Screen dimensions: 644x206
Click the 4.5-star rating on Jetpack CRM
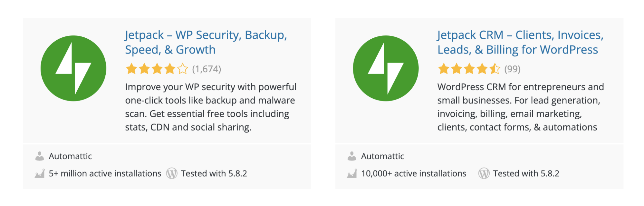(x=469, y=69)
